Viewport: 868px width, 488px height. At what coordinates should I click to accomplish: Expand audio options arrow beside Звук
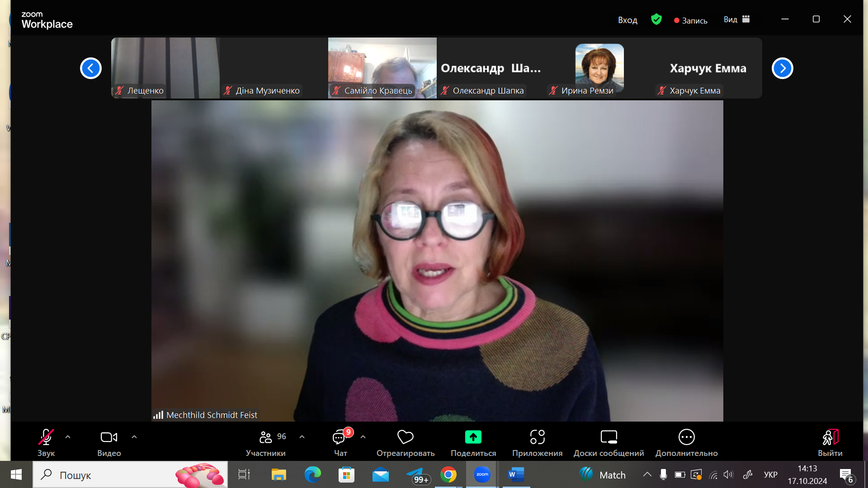tap(68, 437)
